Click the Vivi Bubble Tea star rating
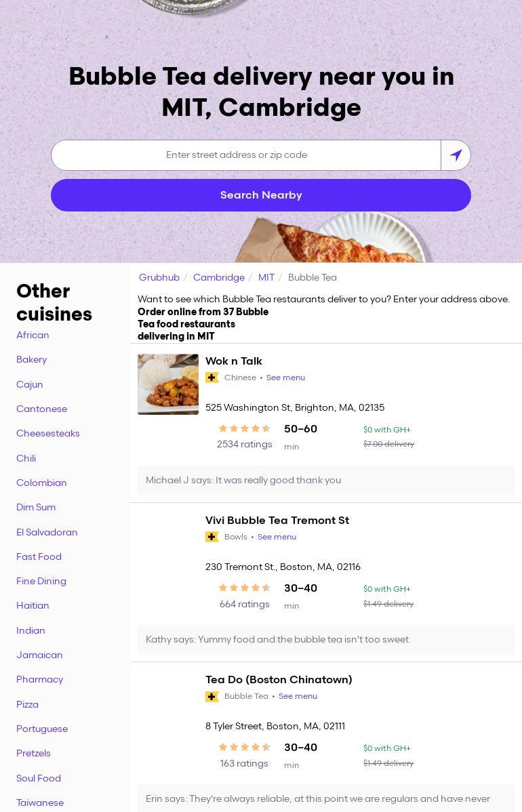The width and height of the screenshot is (522, 812). [x=244, y=588]
